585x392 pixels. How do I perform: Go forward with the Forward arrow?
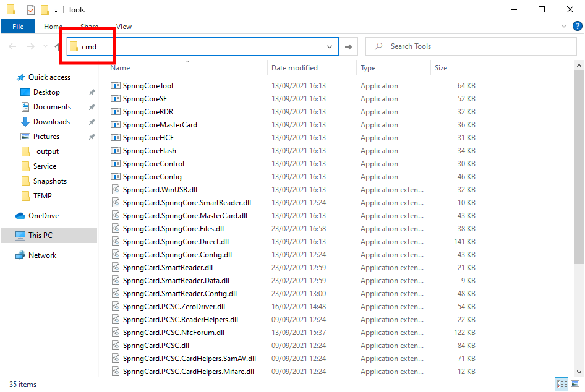pyautogui.click(x=30, y=46)
